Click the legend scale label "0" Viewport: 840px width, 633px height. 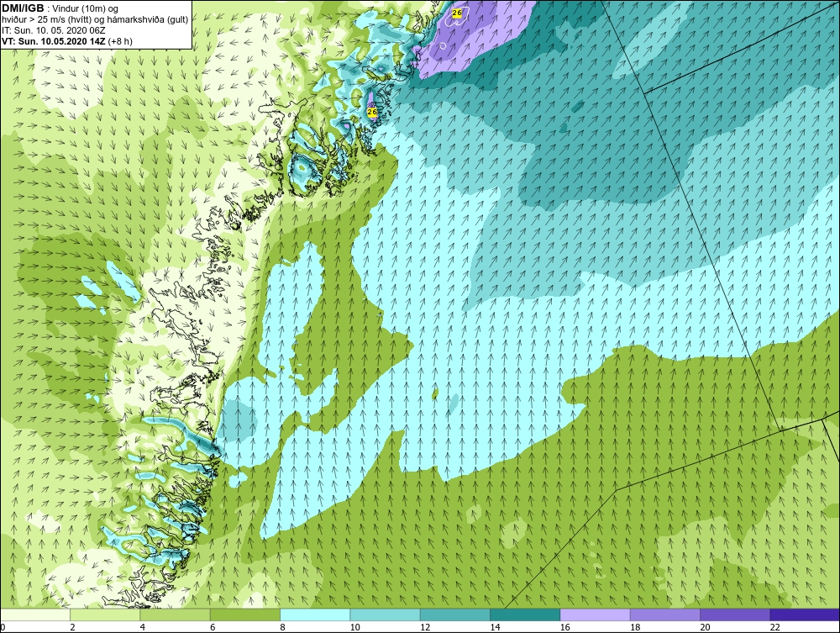(3, 628)
